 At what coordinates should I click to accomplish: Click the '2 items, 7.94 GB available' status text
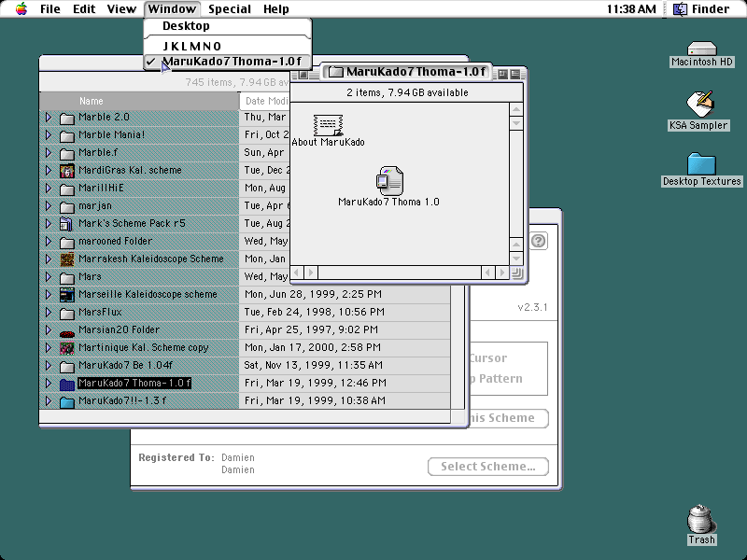pyautogui.click(x=407, y=92)
